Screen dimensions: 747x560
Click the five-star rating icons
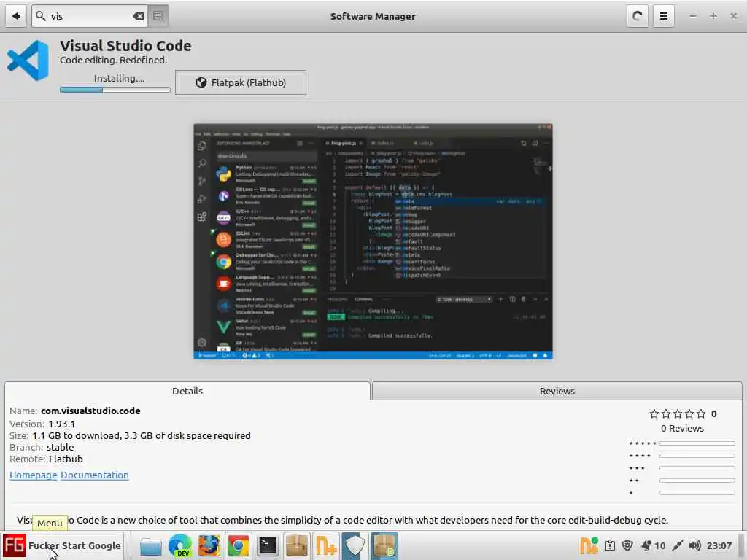tap(678, 413)
